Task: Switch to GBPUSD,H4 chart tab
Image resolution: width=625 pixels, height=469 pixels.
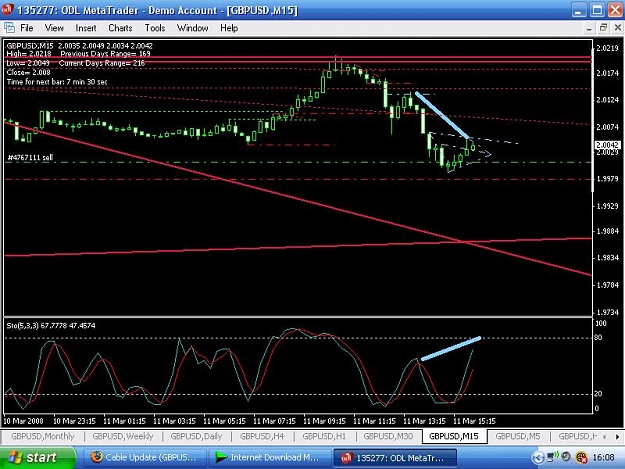Action: coord(262,436)
